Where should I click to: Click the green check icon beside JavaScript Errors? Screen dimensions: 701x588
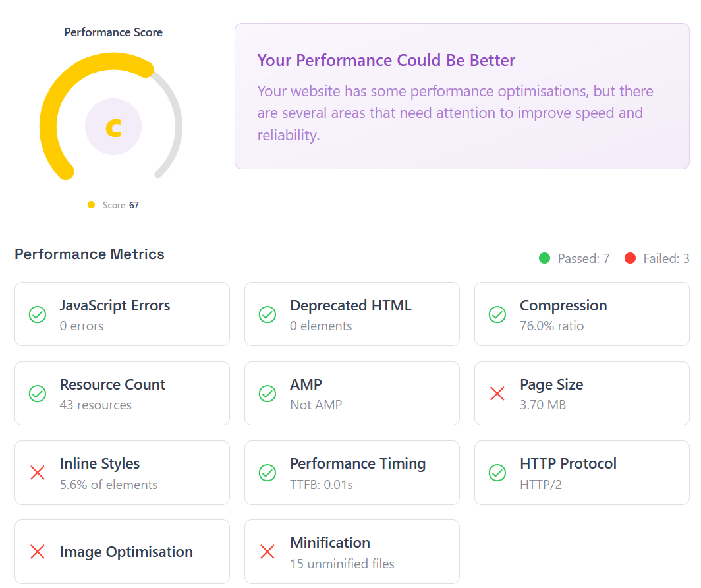pyautogui.click(x=38, y=315)
